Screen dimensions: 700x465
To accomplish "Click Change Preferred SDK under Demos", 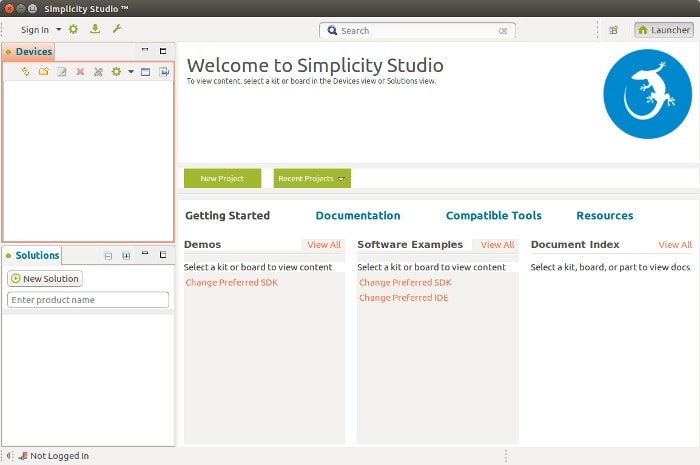I will pos(232,282).
